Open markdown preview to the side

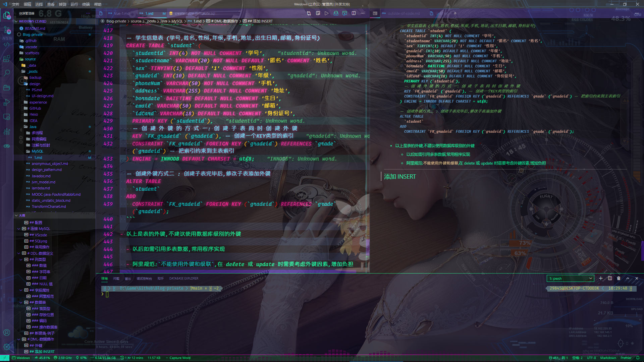[x=318, y=13]
